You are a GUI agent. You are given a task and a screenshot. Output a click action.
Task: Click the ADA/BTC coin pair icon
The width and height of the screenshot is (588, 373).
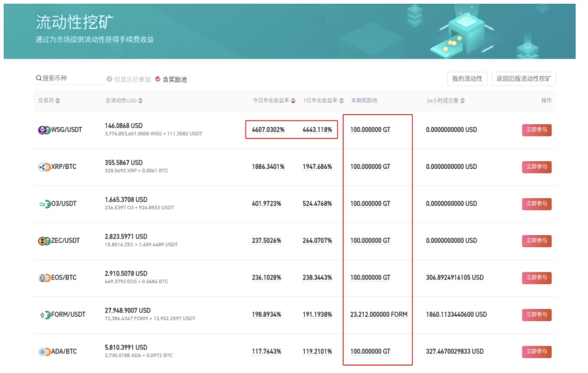[x=44, y=352]
